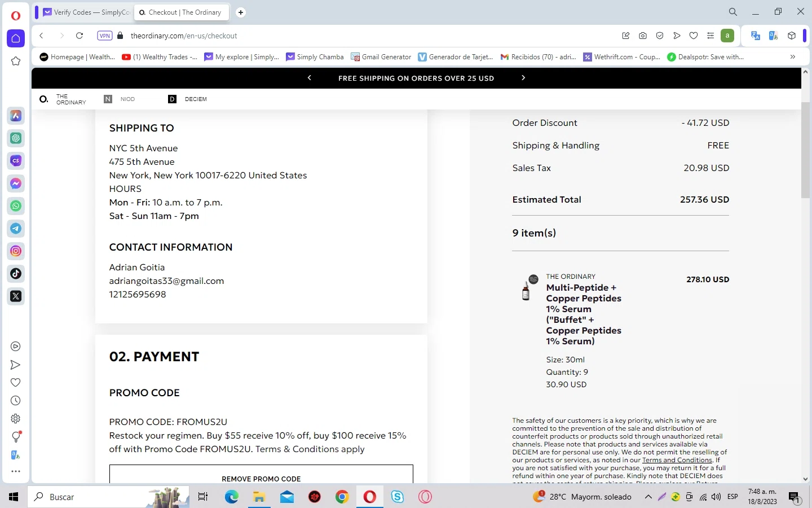
Task: Open WhatsApp in sidebar
Action: pyautogui.click(x=16, y=206)
